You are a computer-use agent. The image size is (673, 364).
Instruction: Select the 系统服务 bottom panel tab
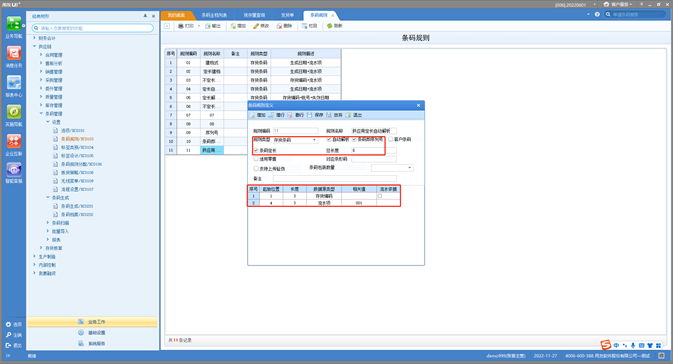pos(92,343)
